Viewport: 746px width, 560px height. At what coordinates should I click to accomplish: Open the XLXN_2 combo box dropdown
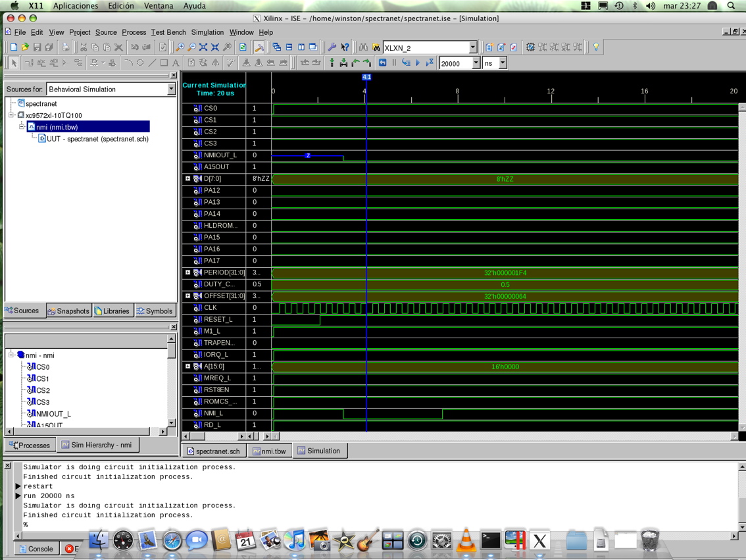pyautogui.click(x=472, y=47)
